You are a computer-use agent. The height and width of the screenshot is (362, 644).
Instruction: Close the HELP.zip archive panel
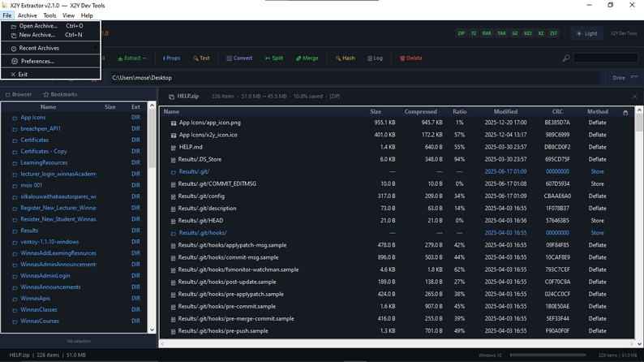click(634, 97)
